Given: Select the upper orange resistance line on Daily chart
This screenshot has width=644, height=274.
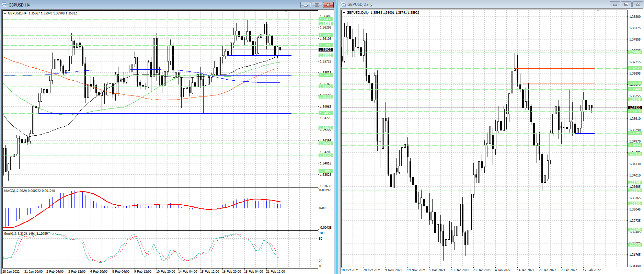Looking at the screenshot, I should pos(556,68).
